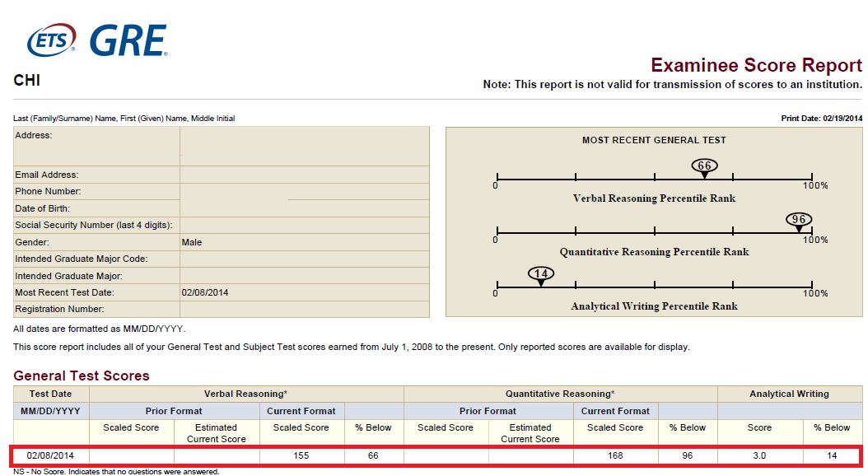Click the Verbal scaled score 155
The image size is (868, 476).
tap(301, 456)
